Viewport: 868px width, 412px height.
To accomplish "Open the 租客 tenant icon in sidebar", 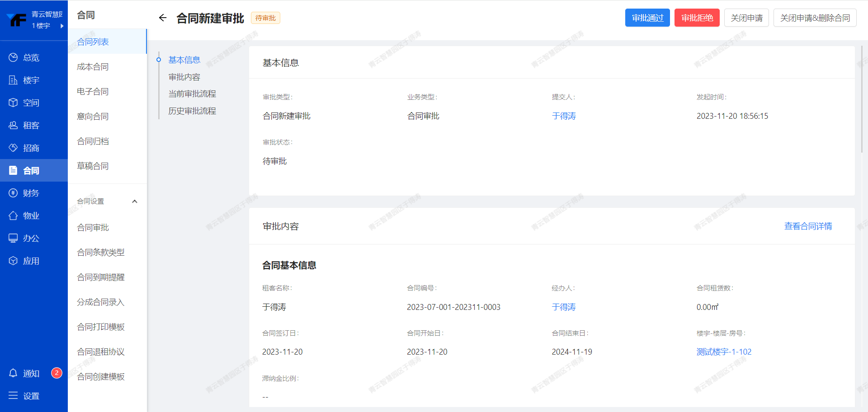I will [x=13, y=125].
